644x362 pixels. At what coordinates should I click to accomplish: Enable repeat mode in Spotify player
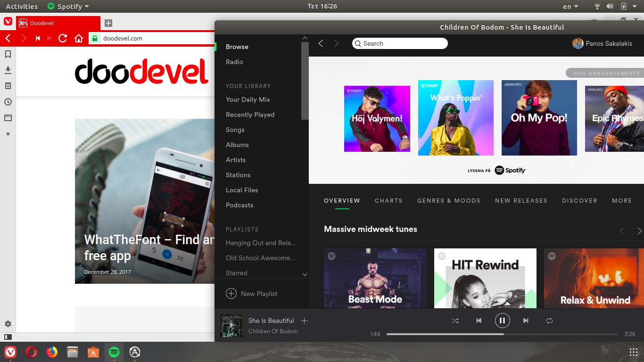tap(549, 320)
